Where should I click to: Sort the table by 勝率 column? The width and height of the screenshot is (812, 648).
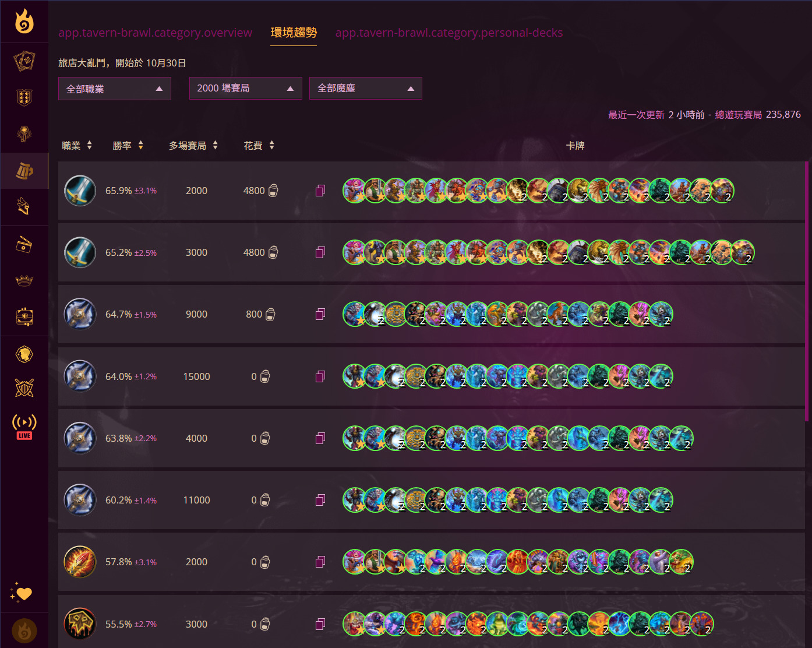128,145
